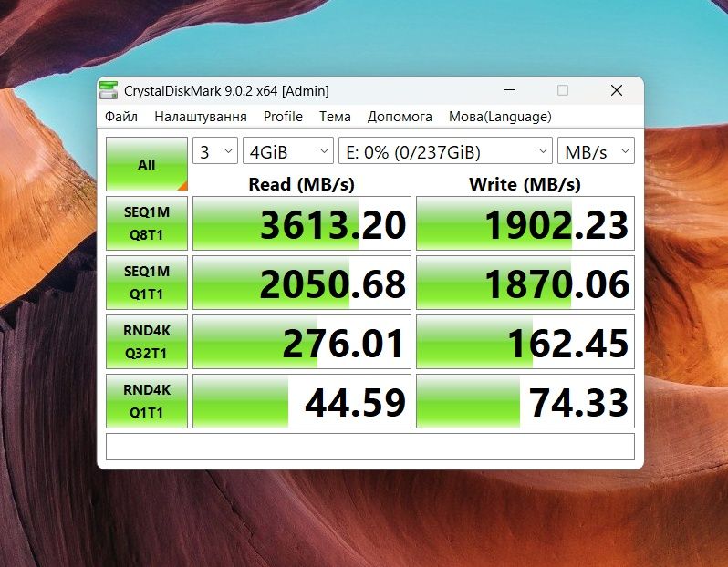This screenshot has height=567, width=728.
Task: Select the 1902.23 write result
Action: coord(525,223)
